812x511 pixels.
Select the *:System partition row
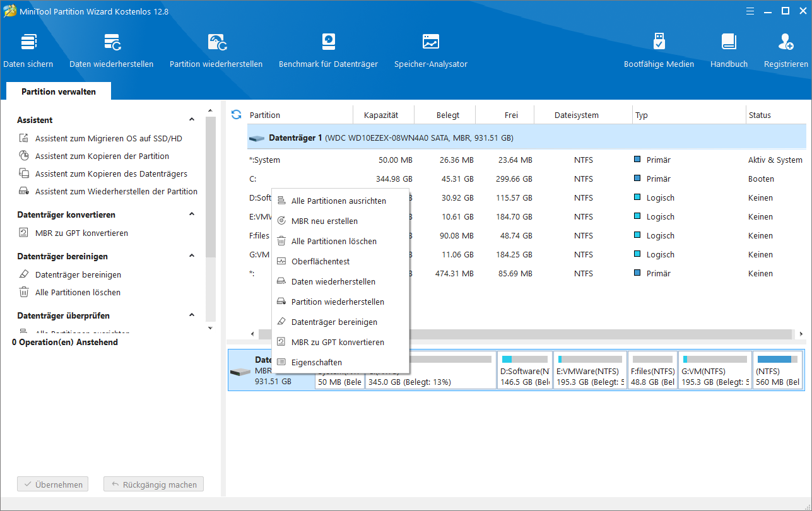coord(527,160)
